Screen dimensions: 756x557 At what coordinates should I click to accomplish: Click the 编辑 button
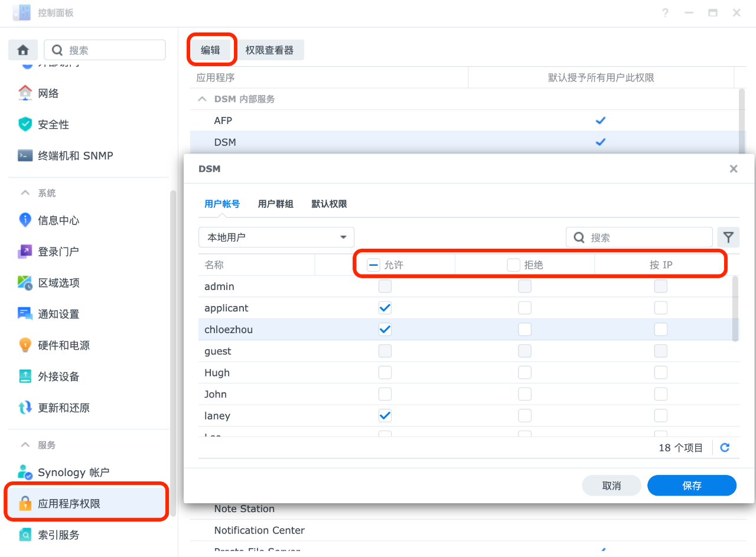point(210,50)
